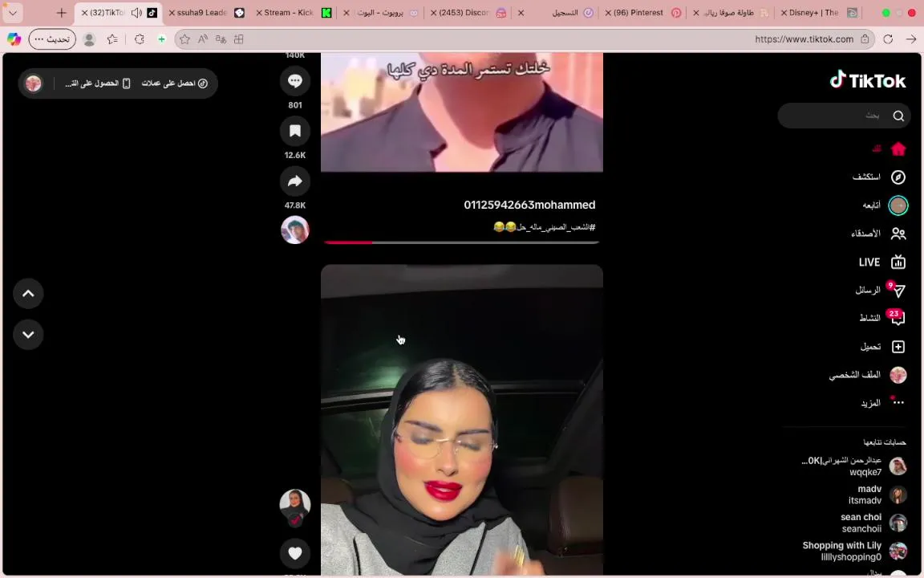Open Messages (الرسائل) inbox
Image resolution: width=924 pixels, height=578 pixels.
pos(881,290)
